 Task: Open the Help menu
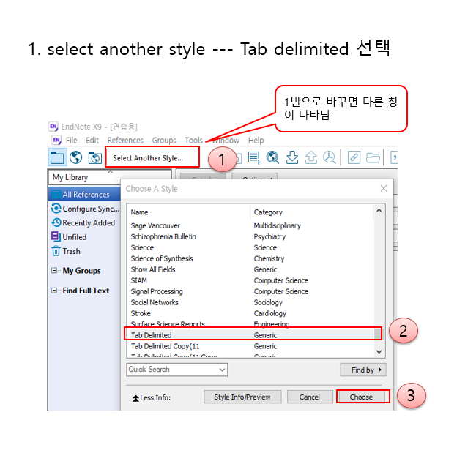[256, 141]
